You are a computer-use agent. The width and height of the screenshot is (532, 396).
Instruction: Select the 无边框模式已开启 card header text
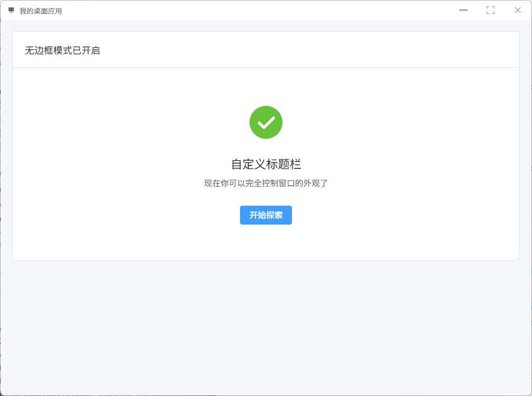tap(62, 51)
